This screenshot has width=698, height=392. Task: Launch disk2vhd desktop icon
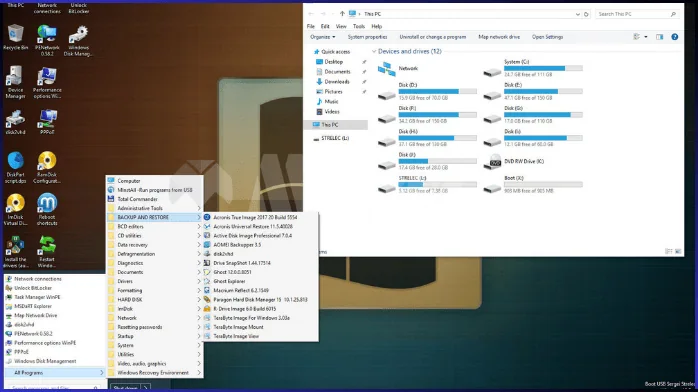(x=16, y=122)
